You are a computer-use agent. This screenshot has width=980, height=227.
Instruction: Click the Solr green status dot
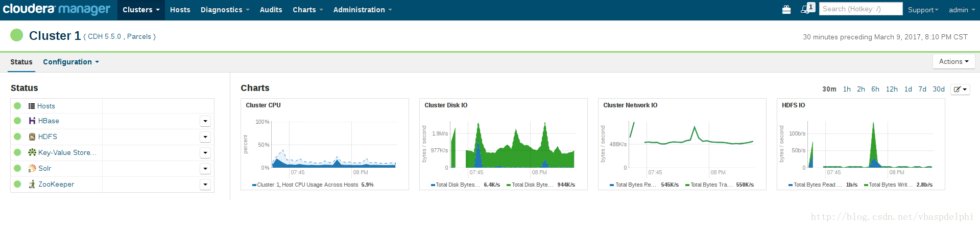[17, 168]
